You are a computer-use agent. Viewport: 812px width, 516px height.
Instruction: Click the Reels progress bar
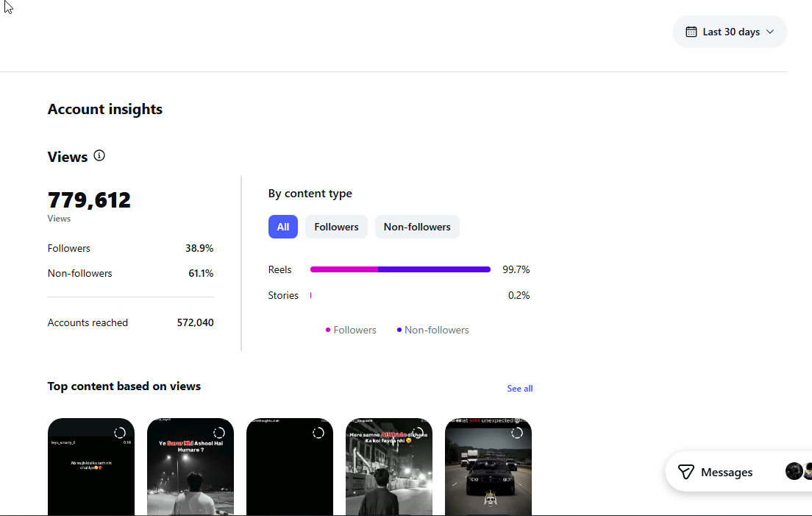400,269
